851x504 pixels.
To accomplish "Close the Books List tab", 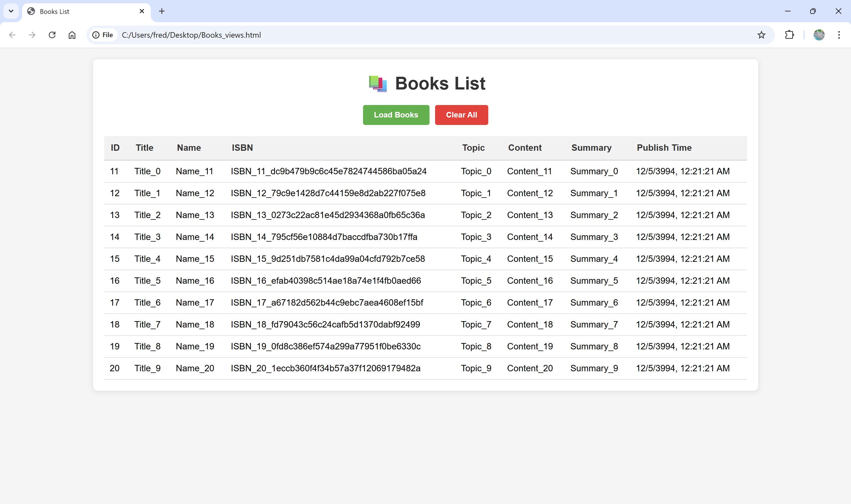I will 142,11.
